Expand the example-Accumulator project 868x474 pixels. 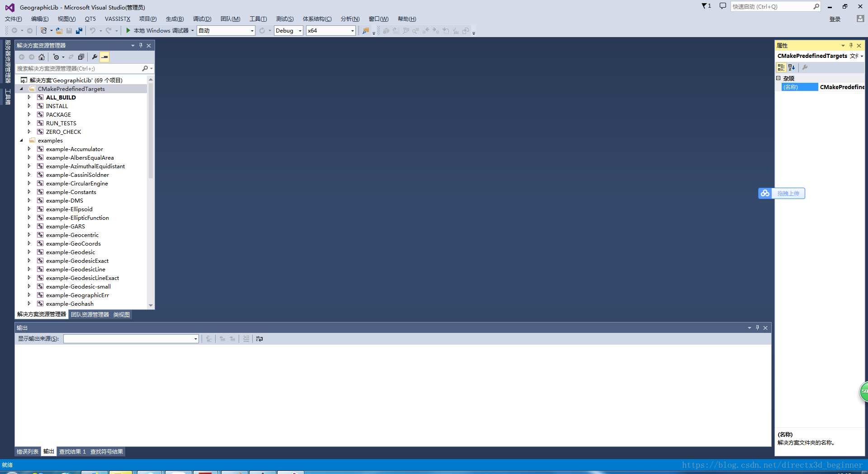29,149
